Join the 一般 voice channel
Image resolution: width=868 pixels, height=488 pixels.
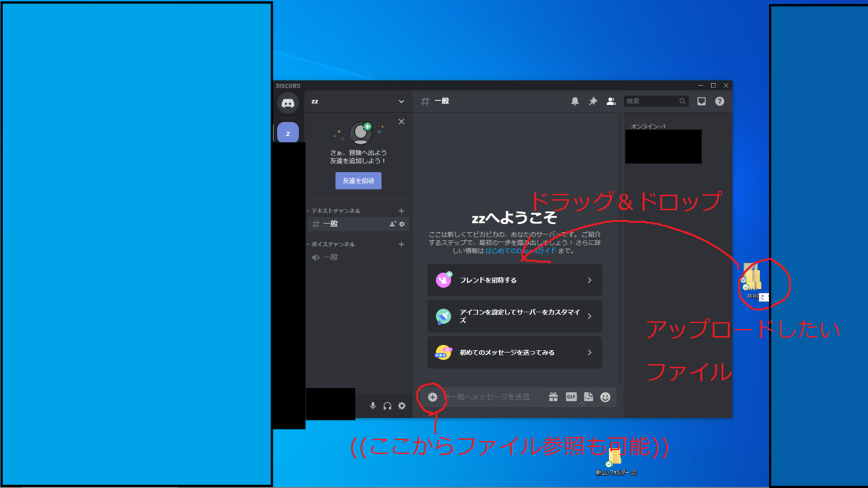click(x=358, y=257)
